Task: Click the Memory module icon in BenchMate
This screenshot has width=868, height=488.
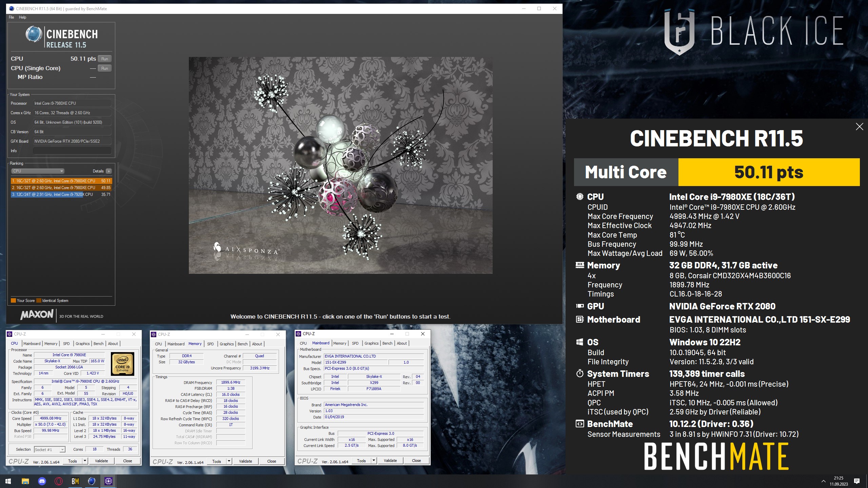Action: point(580,265)
